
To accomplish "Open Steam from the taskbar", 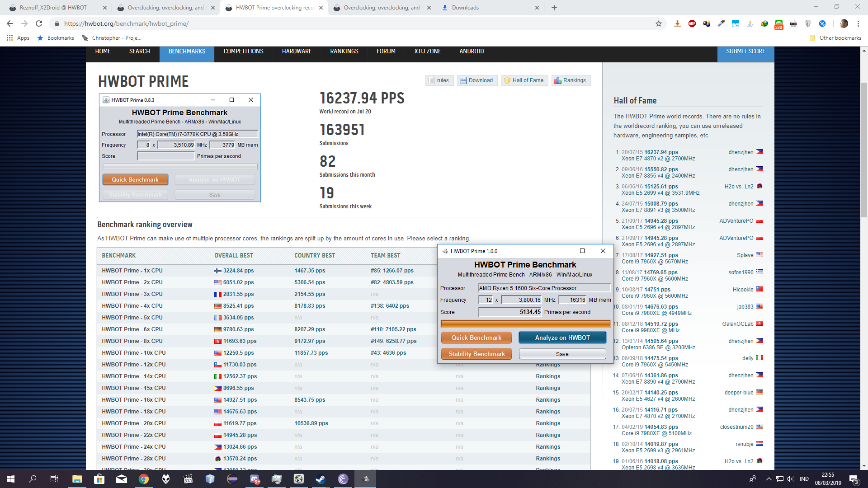I will [x=321, y=479].
